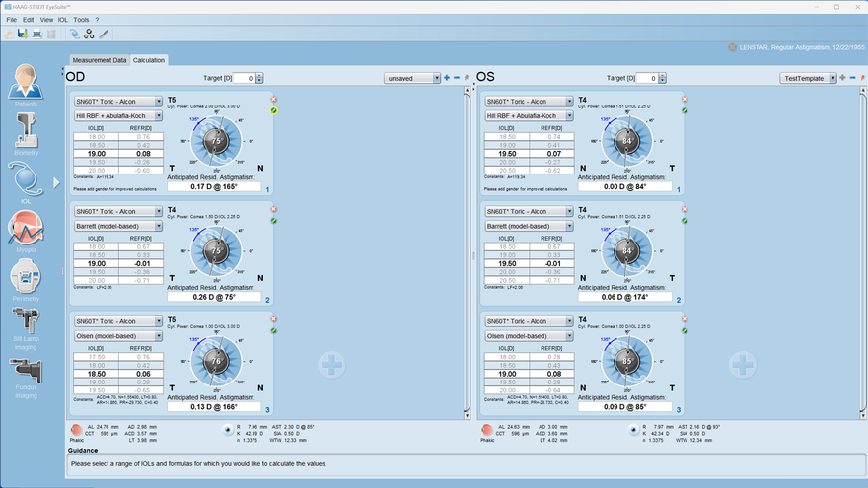Expand OD Hill RBF + Abulafia-Koch formula dropdown
The height and width of the screenshot is (488, 868).
click(x=160, y=115)
